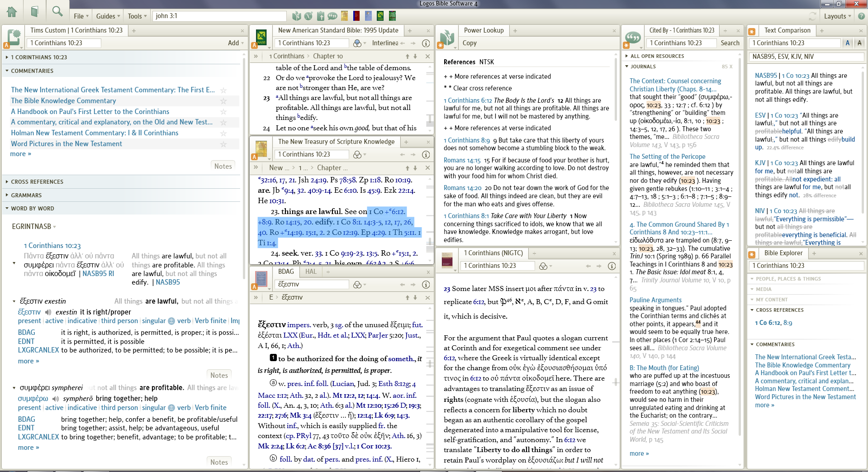Click the Tims Custom guide panel icon
Screen dimensions: 868x472
14,38
